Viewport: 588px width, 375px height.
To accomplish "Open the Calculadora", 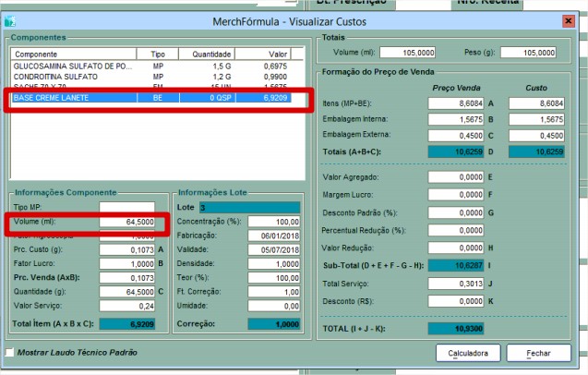I will [x=467, y=353].
